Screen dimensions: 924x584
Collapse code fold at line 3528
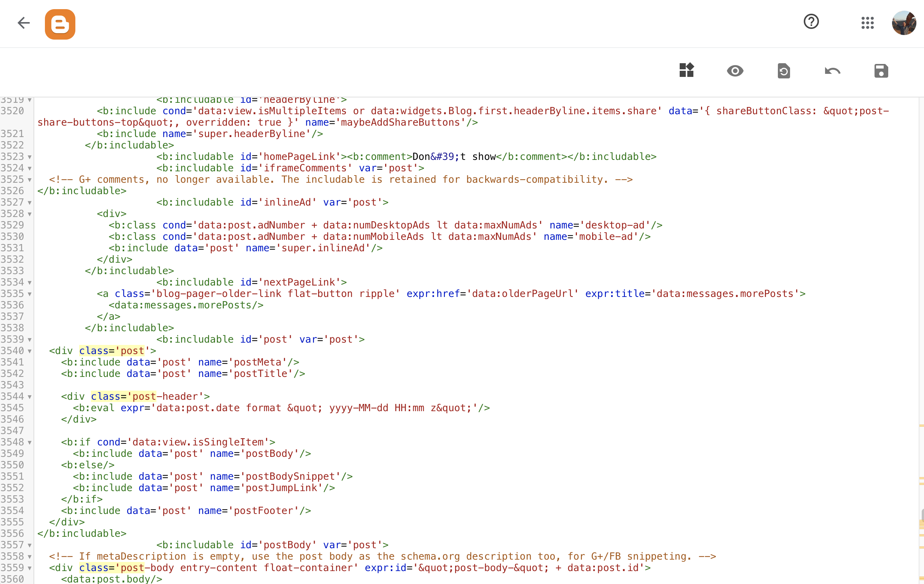[x=30, y=214]
